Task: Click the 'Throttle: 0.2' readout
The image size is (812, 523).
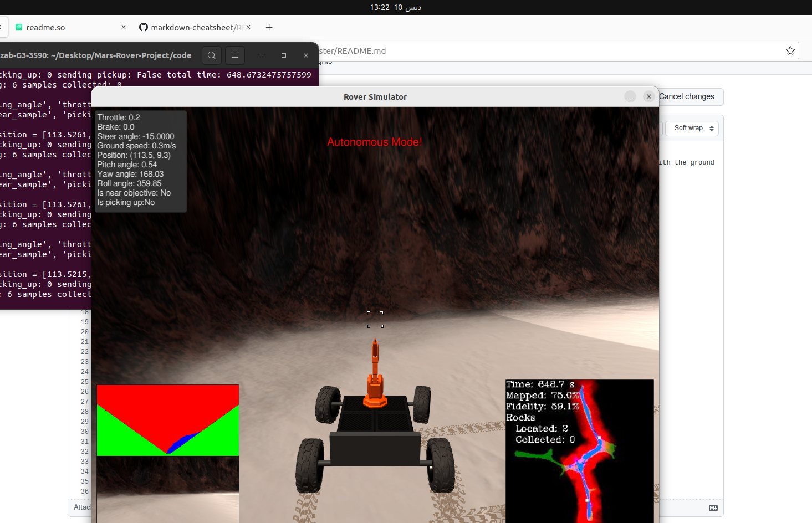Action: coord(119,117)
